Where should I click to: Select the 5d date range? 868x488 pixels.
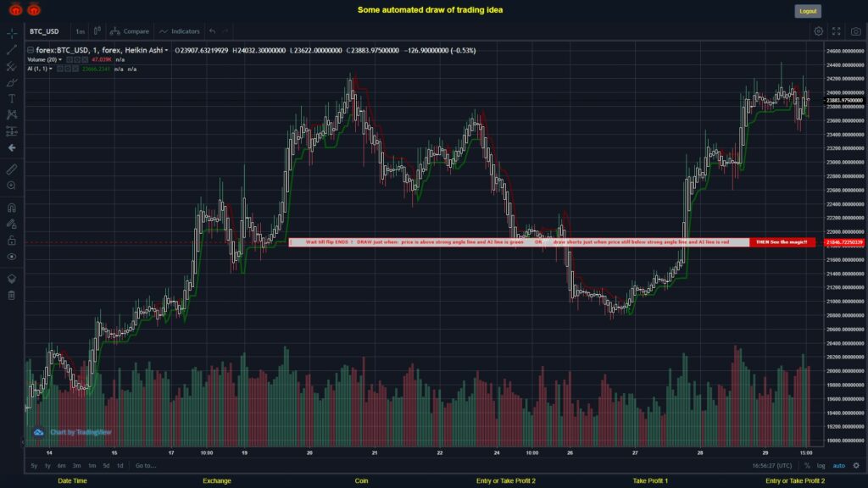point(106,466)
